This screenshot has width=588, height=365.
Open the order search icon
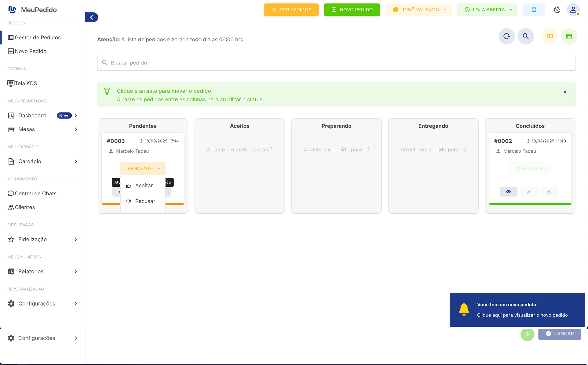click(526, 36)
